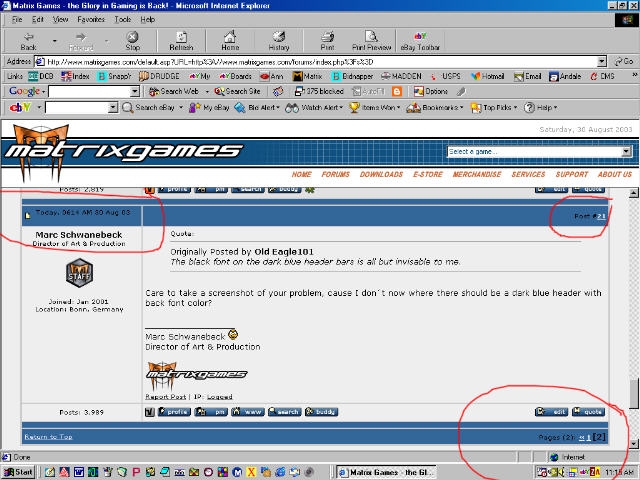Click the search button under Marc's post
The height and width of the screenshot is (480, 640).
point(284,412)
